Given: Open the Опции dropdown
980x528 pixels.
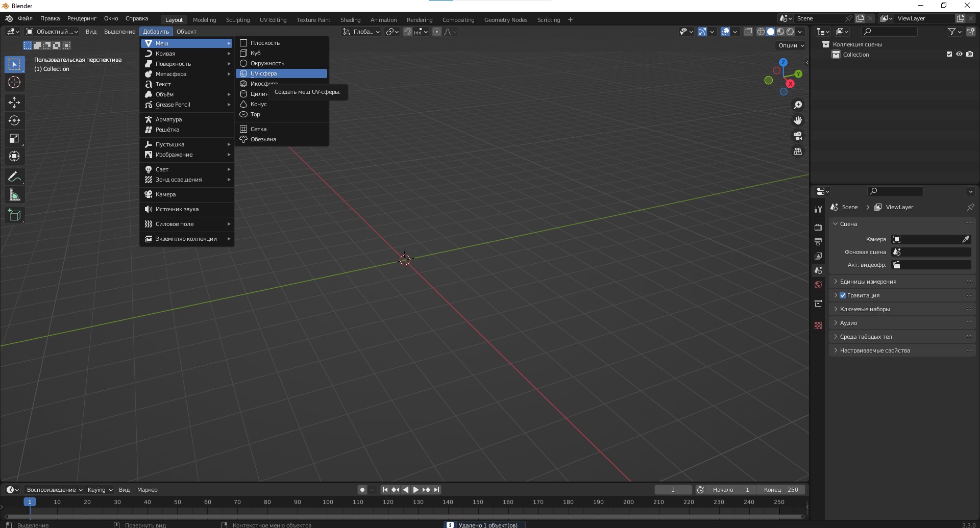Looking at the screenshot, I should pyautogui.click(x=791, y=45).
